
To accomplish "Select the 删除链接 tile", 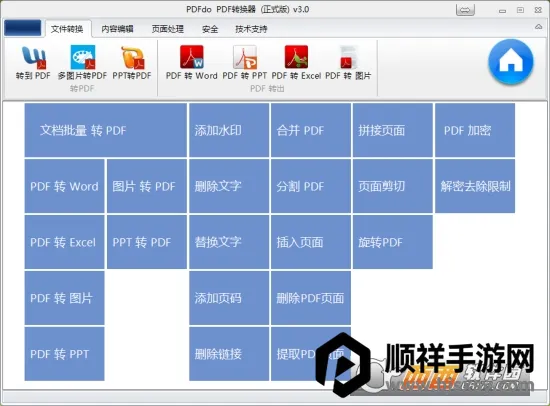I will pos(229,354).
